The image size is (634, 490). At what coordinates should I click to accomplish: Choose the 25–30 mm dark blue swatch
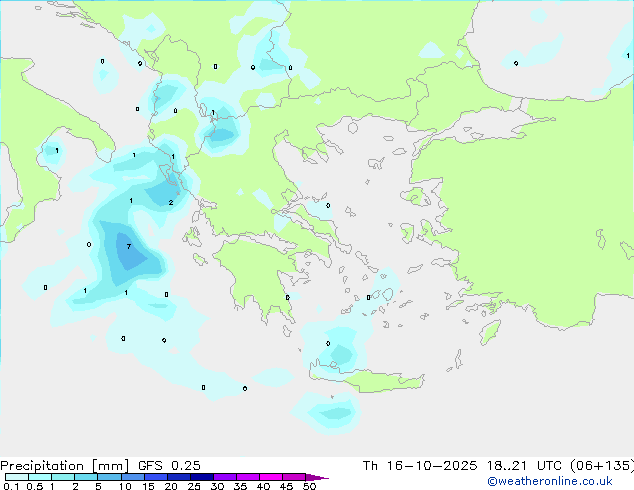pyautogui.click(x=202, y=477)
